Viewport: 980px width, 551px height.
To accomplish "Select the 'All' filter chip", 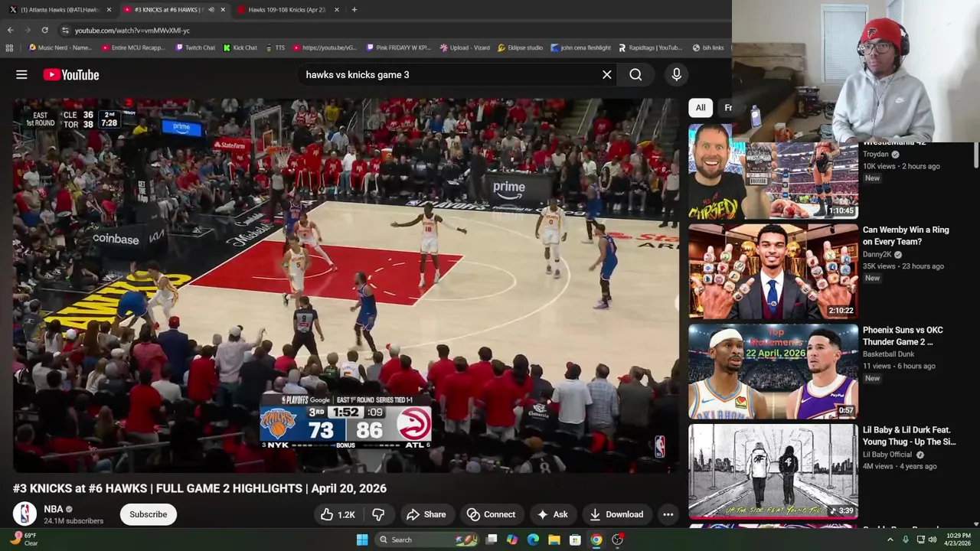I will 700,108.
